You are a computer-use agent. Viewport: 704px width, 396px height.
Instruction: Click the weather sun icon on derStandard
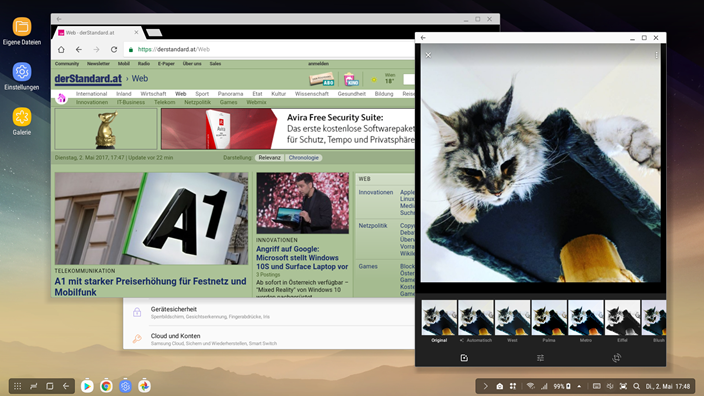(x=374, y=80)
